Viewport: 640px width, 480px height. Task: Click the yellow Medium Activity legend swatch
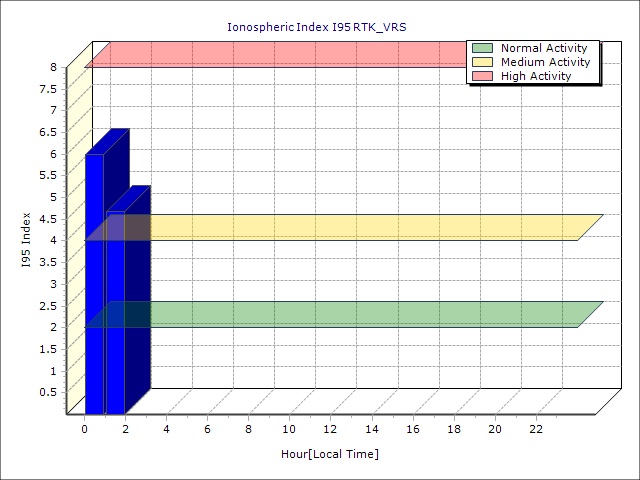pyautogui.click(x=483, y=62)
